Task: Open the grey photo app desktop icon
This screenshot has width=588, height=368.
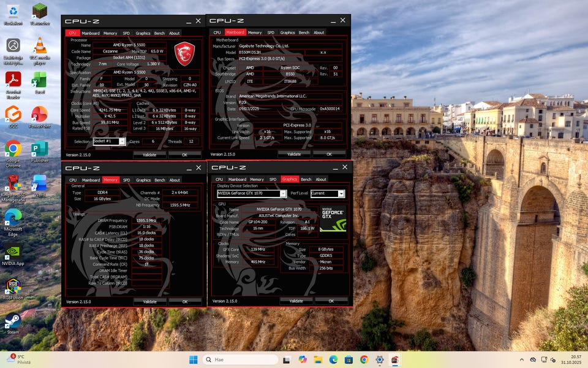Action: coord(13,51)
